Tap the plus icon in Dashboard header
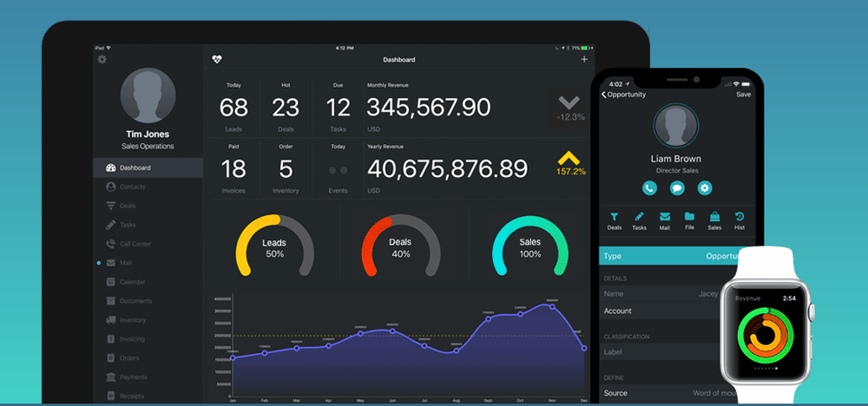 [584, 59]
